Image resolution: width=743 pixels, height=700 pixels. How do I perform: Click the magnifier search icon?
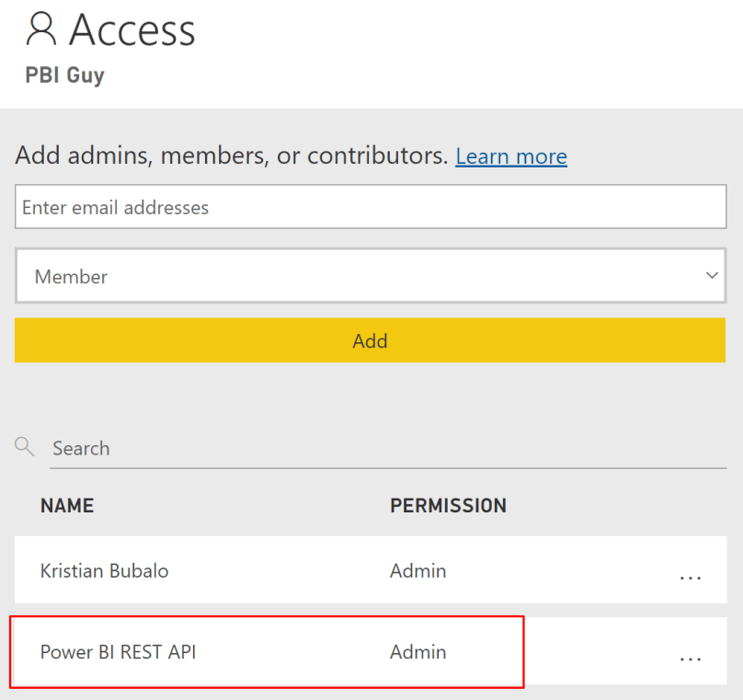point(24,446)
